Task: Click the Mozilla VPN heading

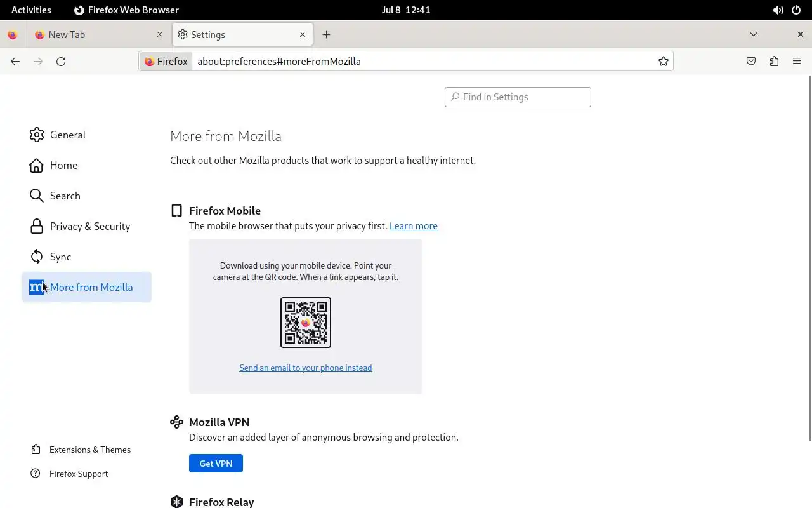Action: click(x=219, y=422)
